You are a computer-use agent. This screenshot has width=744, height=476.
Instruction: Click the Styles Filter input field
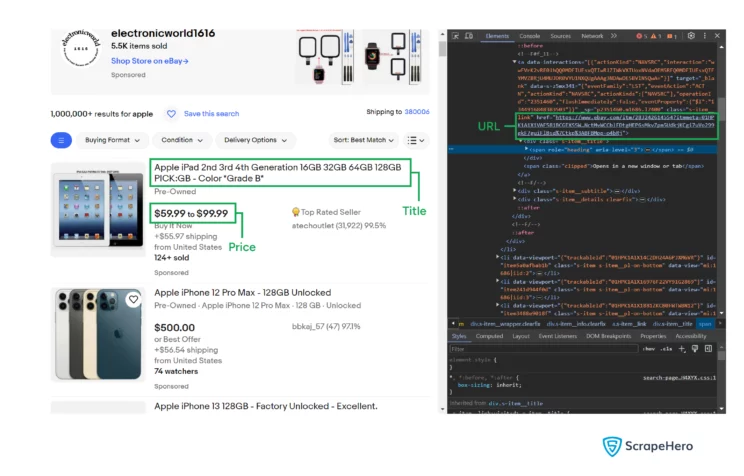tap(543, 349)
